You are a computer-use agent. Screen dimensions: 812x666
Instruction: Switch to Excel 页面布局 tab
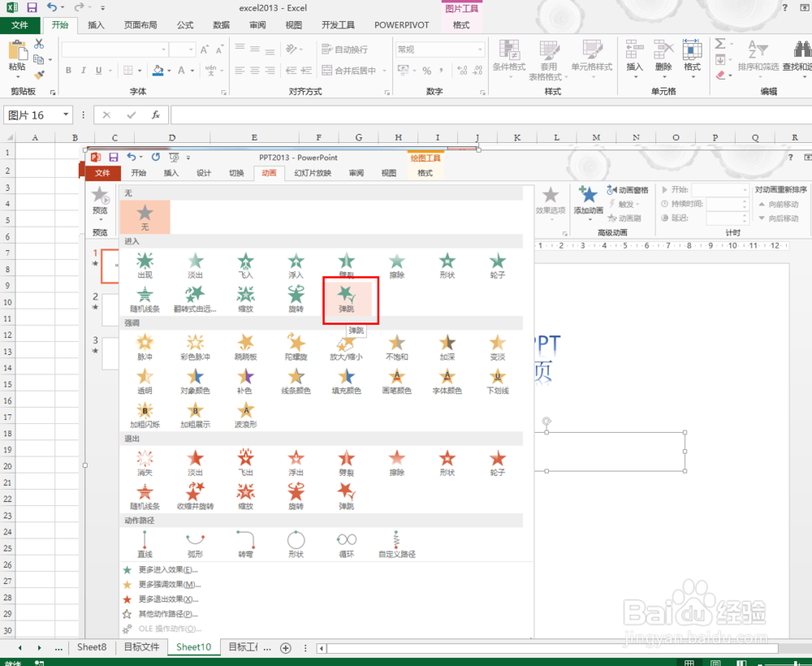140,25
